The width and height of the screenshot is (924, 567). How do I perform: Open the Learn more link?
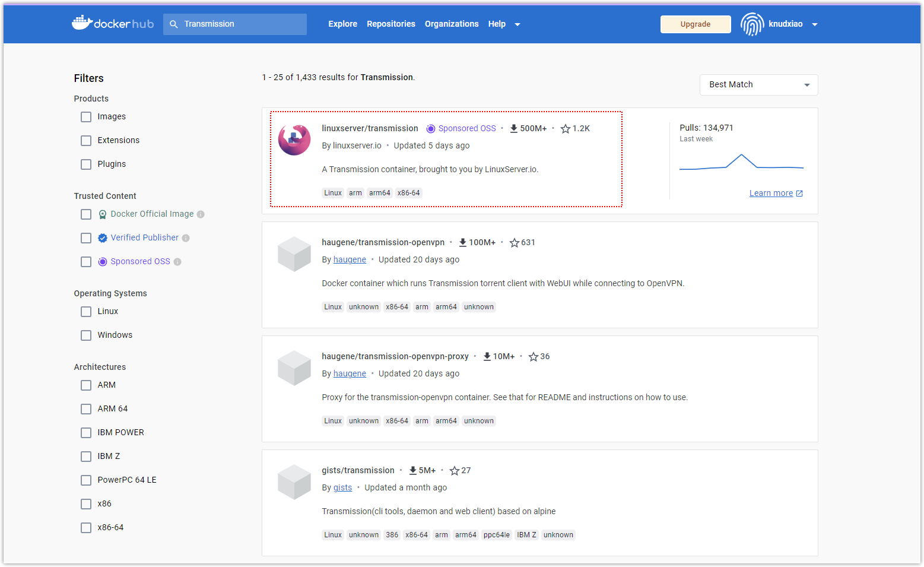tap(771, 193)
